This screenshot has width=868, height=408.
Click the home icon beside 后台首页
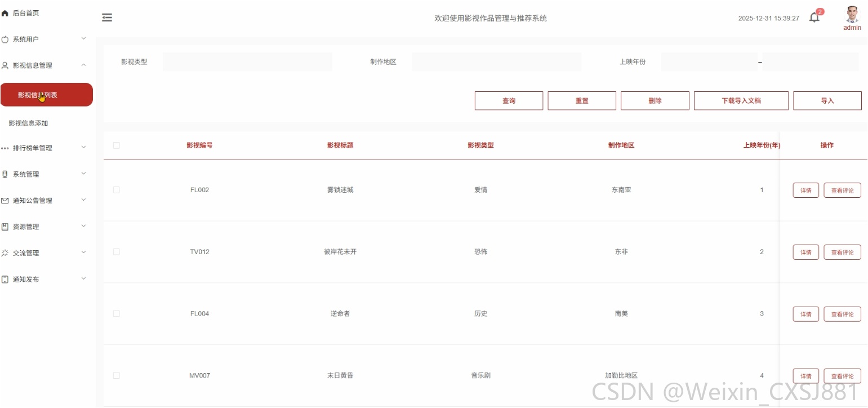[x=5, y=13]
